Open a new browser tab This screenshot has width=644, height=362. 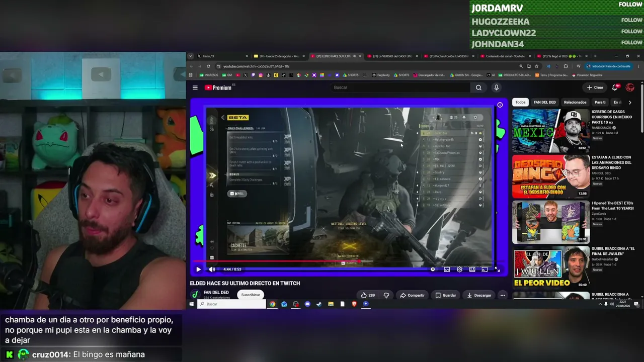595,56
